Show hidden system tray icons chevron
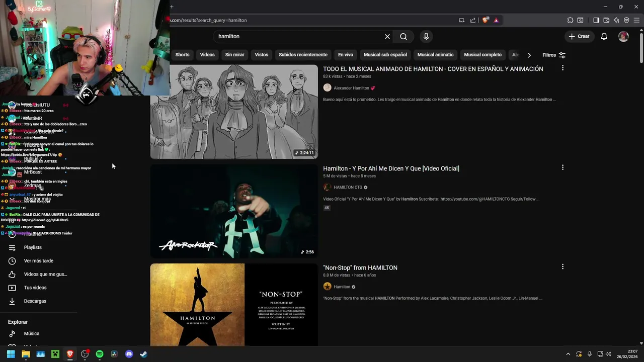 pos(568,354)
